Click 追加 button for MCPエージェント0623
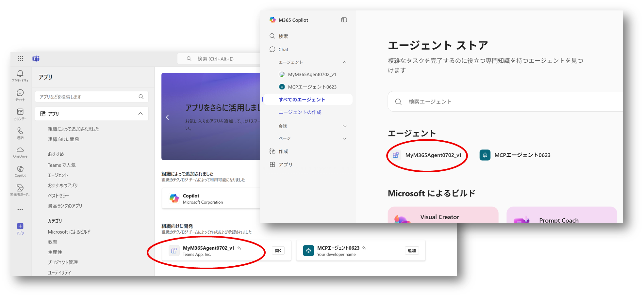Viewport: 644px width, 297px height. (412, 251)
